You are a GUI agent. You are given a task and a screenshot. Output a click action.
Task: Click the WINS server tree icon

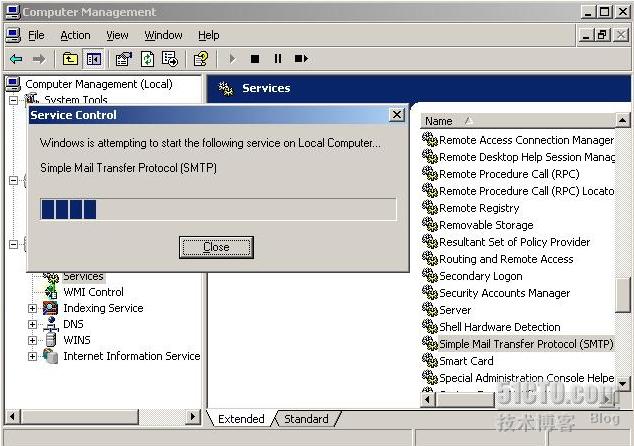[x=51, y=340]
